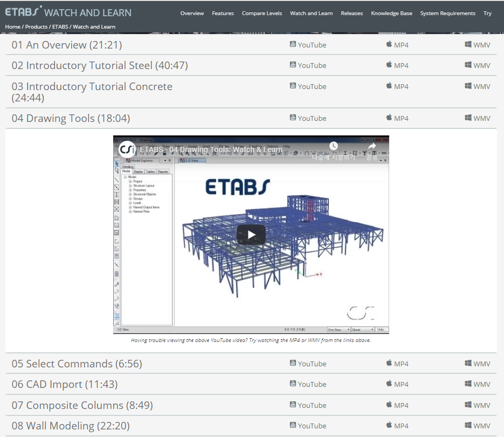The height and width of the screenshot is (437, 504).
Task: Download WMV for 04 Drawing Tools
Action: point(478,118)
